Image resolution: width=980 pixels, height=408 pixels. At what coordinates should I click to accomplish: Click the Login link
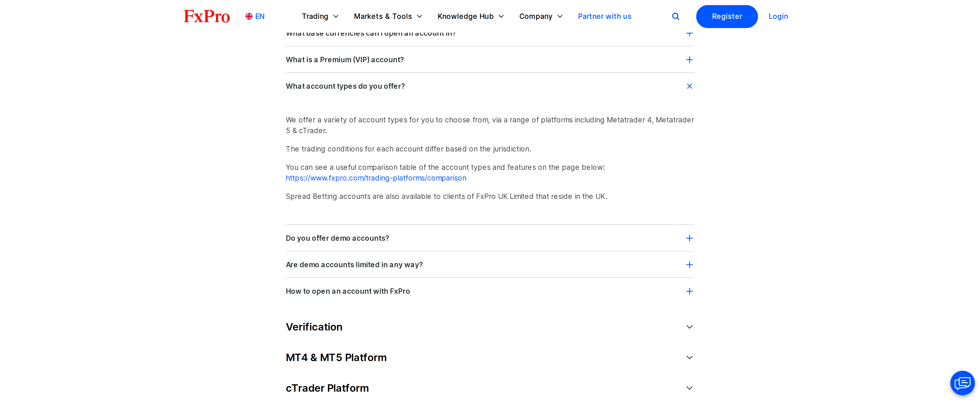778,16
